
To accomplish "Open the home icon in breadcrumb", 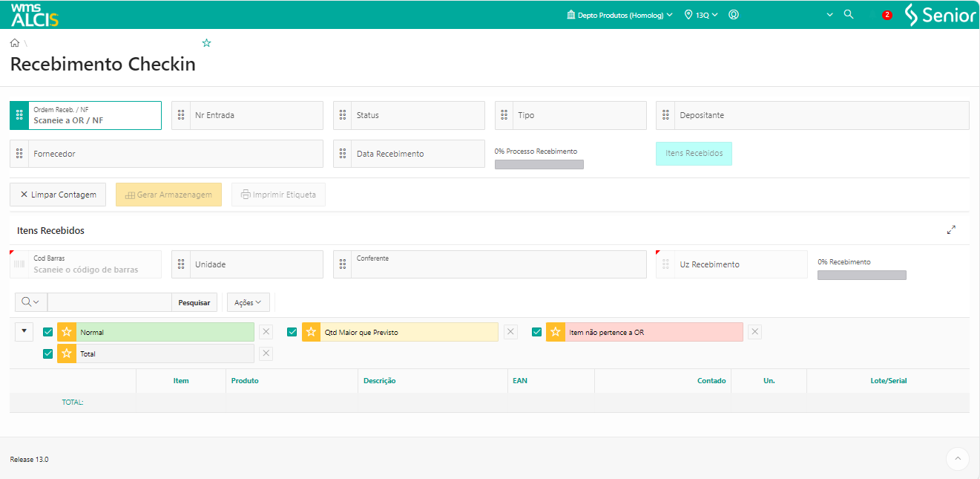I will point(15,43).
